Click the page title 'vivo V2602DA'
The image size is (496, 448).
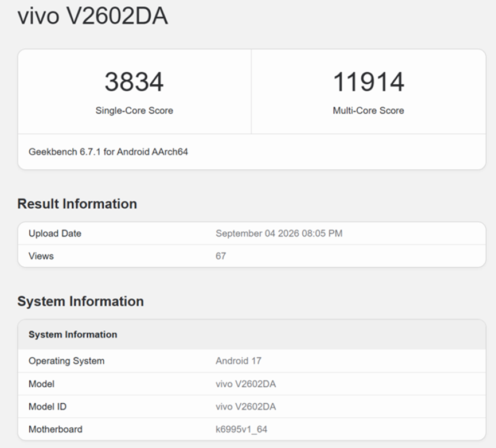[x=92, y=16]
